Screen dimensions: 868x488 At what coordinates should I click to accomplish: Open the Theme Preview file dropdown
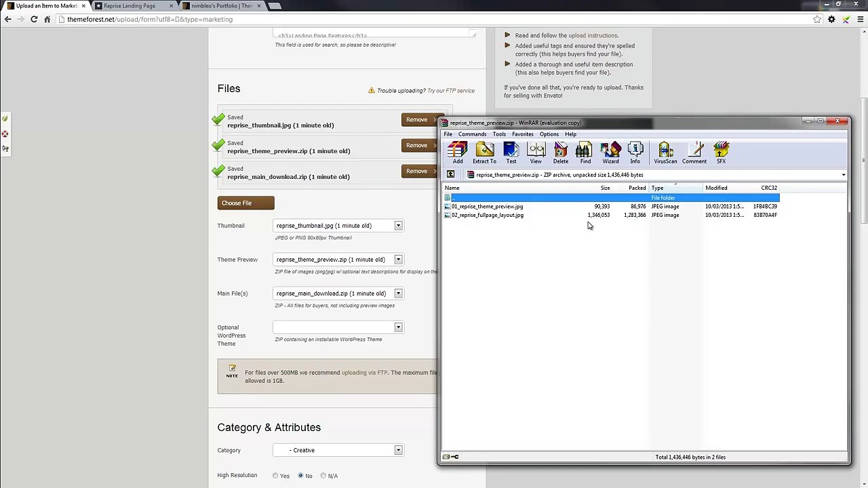click(x=338, y=260)
